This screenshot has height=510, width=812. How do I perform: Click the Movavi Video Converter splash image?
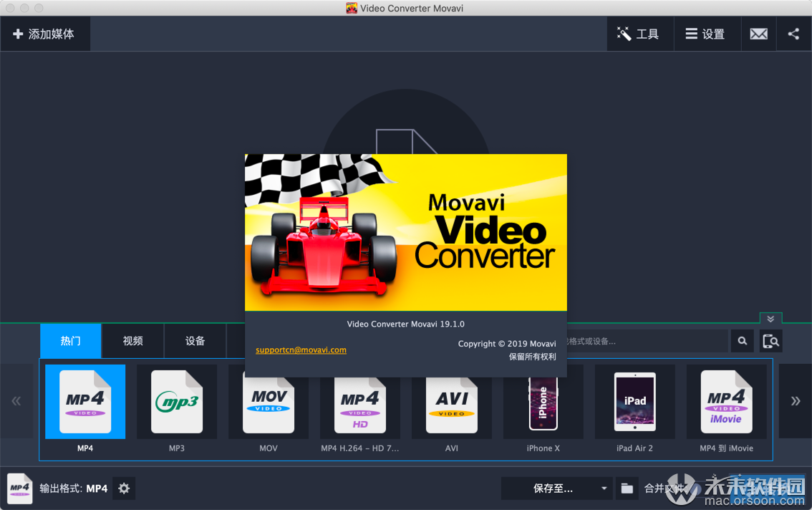point(406,233)
